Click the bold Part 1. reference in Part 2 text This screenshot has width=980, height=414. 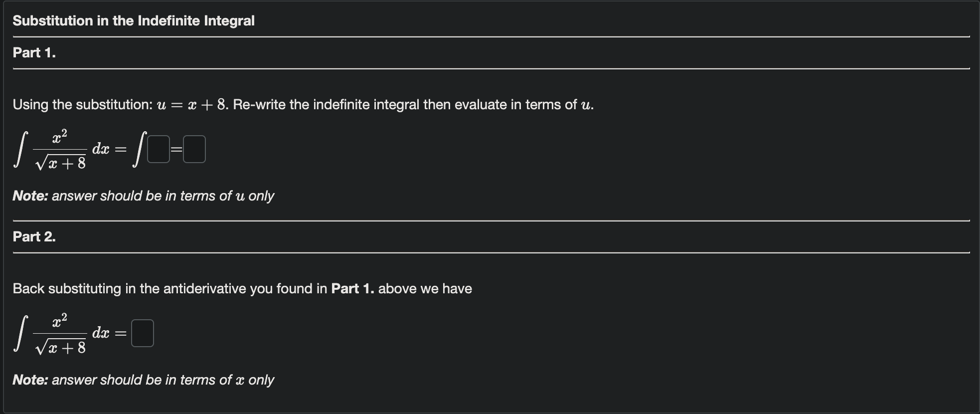tap(352, 288)
